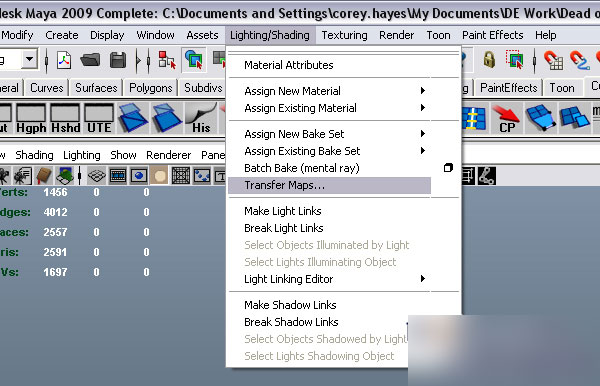The image size is (600, 386).
Task: Click the lock selection padlock icon
Action: pos(489,60)
